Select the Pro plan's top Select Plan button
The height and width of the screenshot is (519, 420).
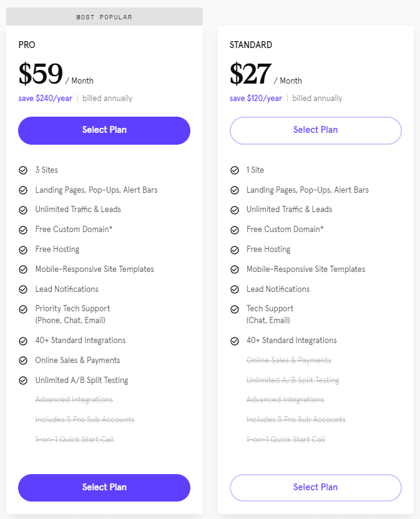click(104, 130)
